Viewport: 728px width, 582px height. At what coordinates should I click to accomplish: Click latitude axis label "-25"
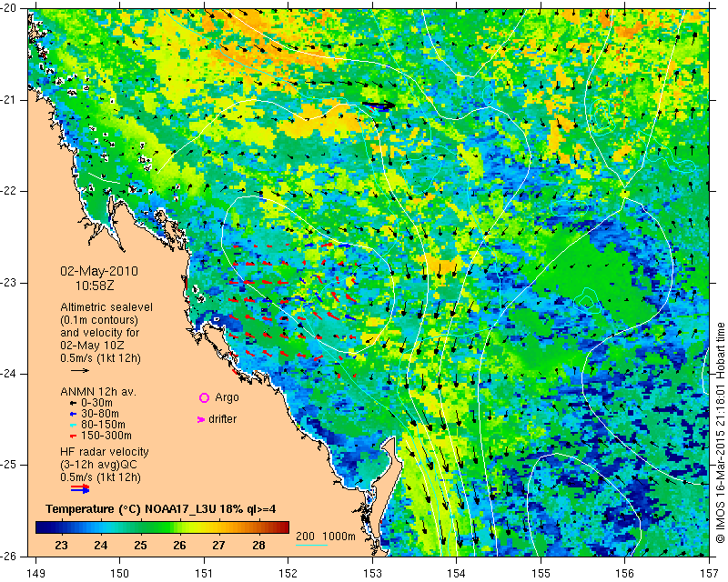tap(10, 465)
